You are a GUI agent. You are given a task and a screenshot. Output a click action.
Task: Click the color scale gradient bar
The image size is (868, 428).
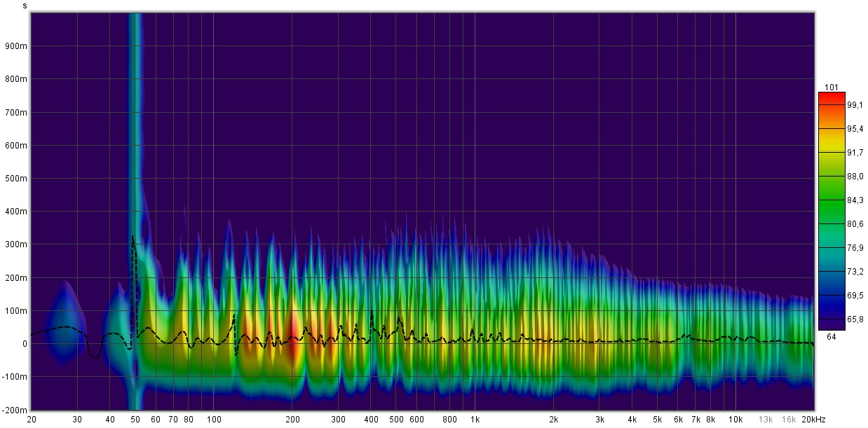(x=832, y=211)
